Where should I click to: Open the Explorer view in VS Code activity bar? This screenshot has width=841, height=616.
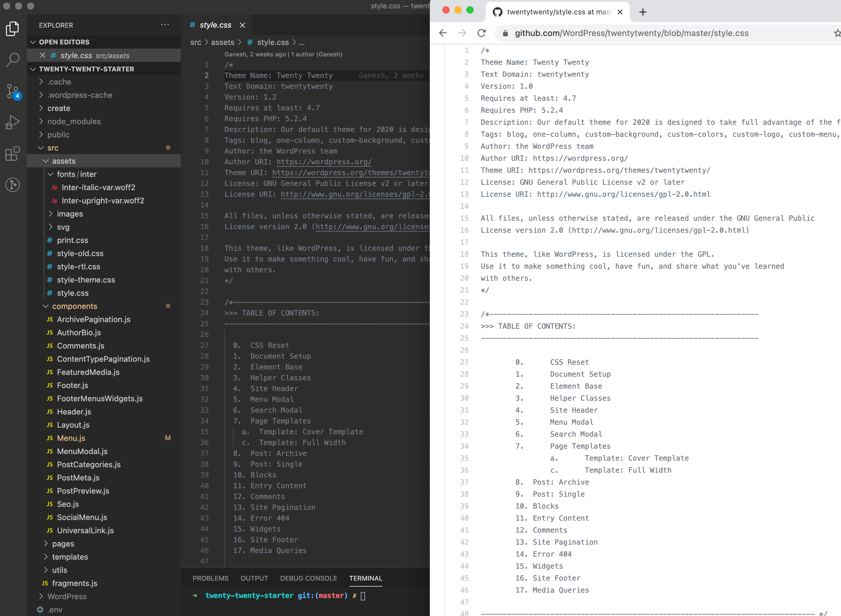pyautogui.click(x=13, y=29)
